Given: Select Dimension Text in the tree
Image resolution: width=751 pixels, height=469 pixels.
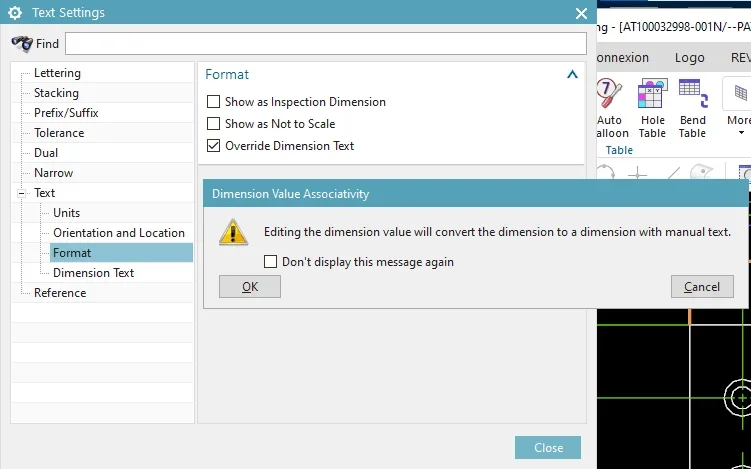Looking at the screenshot, I should tap(93, 273).
